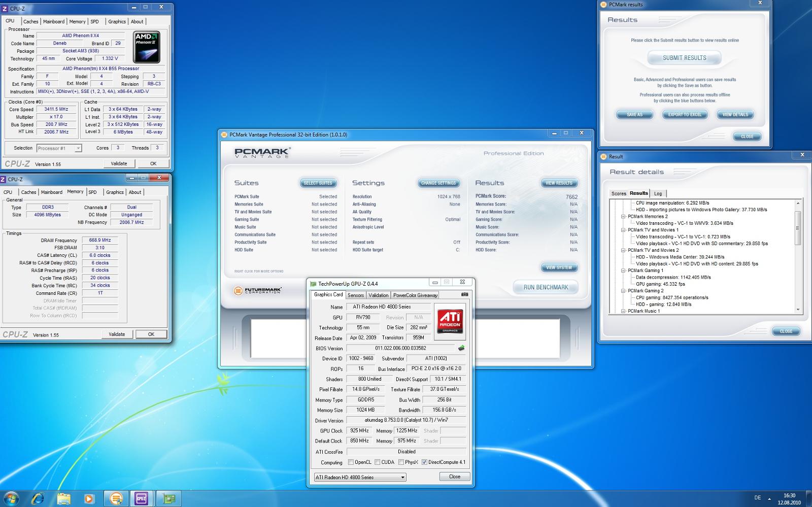The image size is (812, 507).
Task: Click the Result details vertical scrollbar thumb
Action: 798,227
